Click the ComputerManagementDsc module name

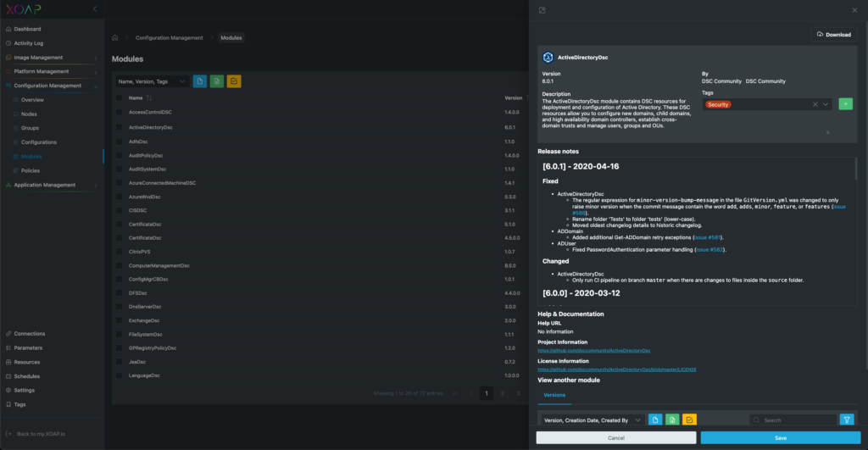[x=159, y=266]
